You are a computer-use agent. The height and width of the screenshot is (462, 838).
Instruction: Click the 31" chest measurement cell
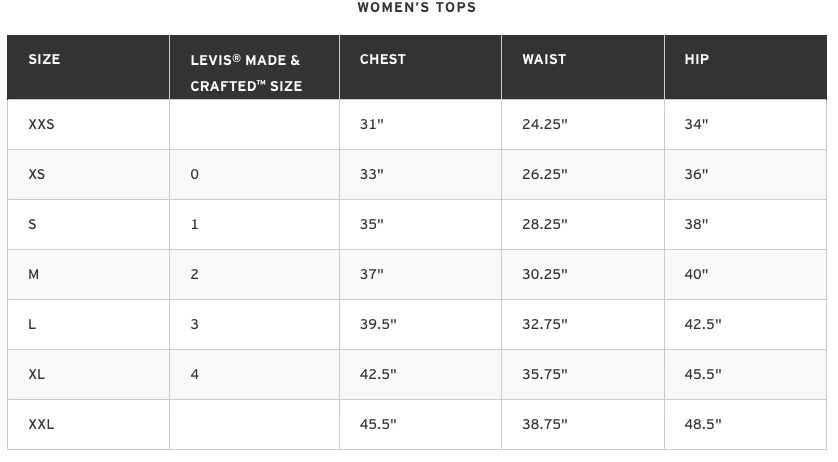(372, 125)
